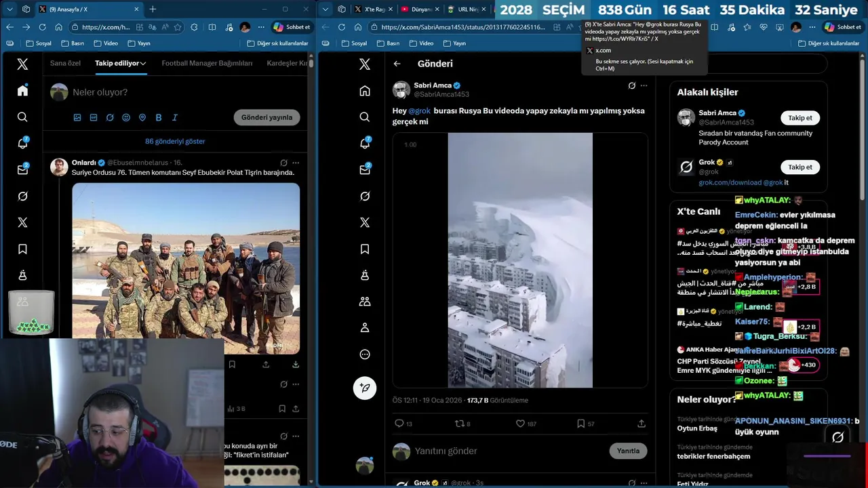Open tab actions dropdown in right browser window
868x488 pixels.
click(326, 9)
